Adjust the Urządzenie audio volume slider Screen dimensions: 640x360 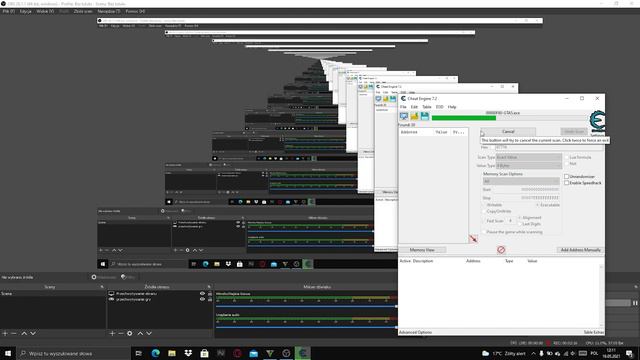click(x=307, y=327)
